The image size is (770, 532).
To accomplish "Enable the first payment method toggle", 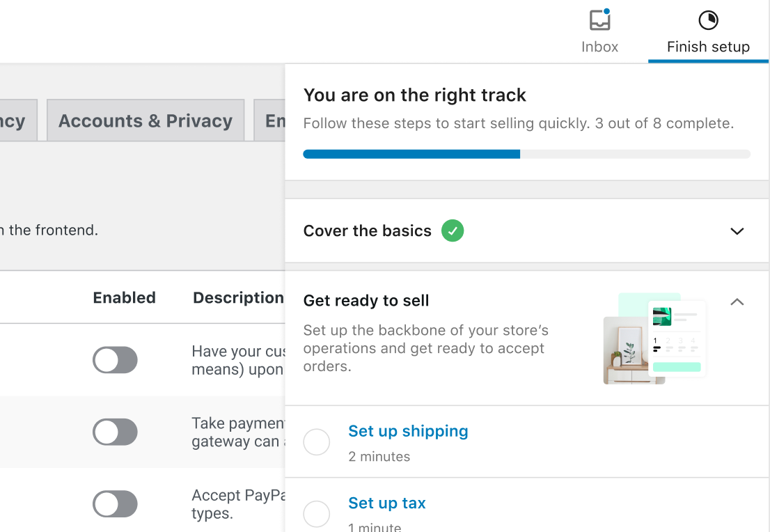I will point(115,360).
